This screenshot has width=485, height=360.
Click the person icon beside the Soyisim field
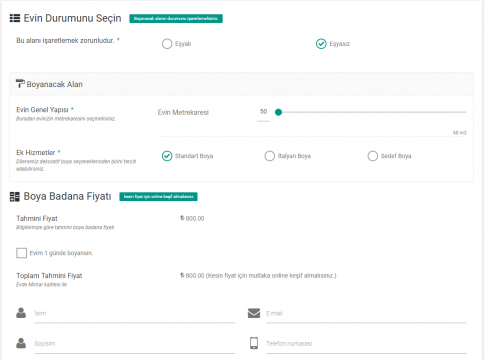21,343
